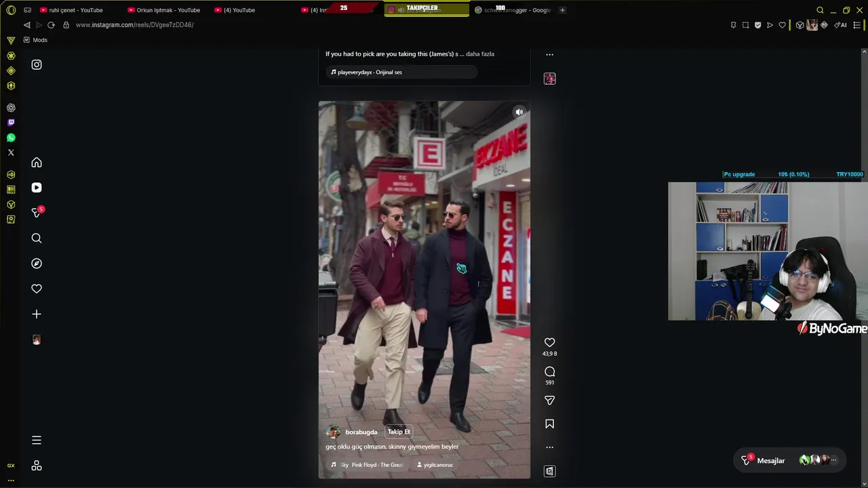This screenshot has height=488, width=868.
Task: Share the borabugda reel via paper plane
Action: point(550,401)
